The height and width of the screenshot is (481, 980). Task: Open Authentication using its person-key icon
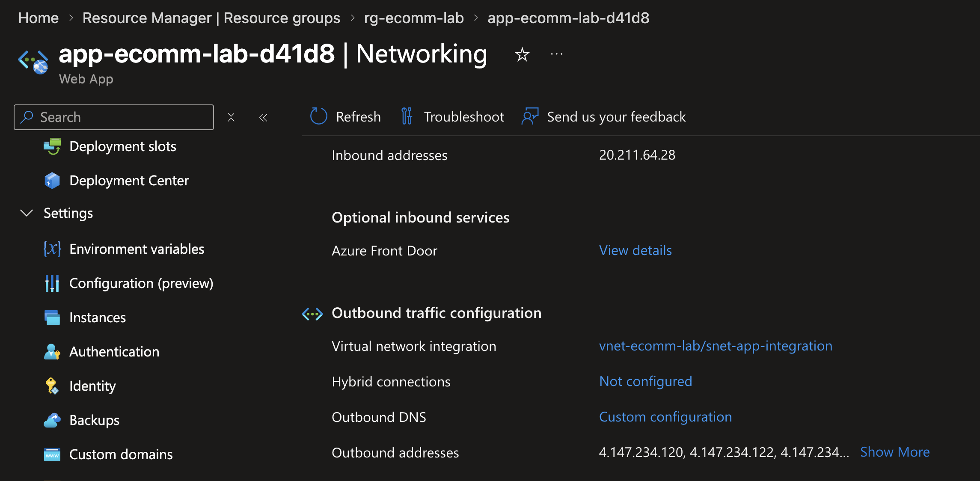[52, 352]
